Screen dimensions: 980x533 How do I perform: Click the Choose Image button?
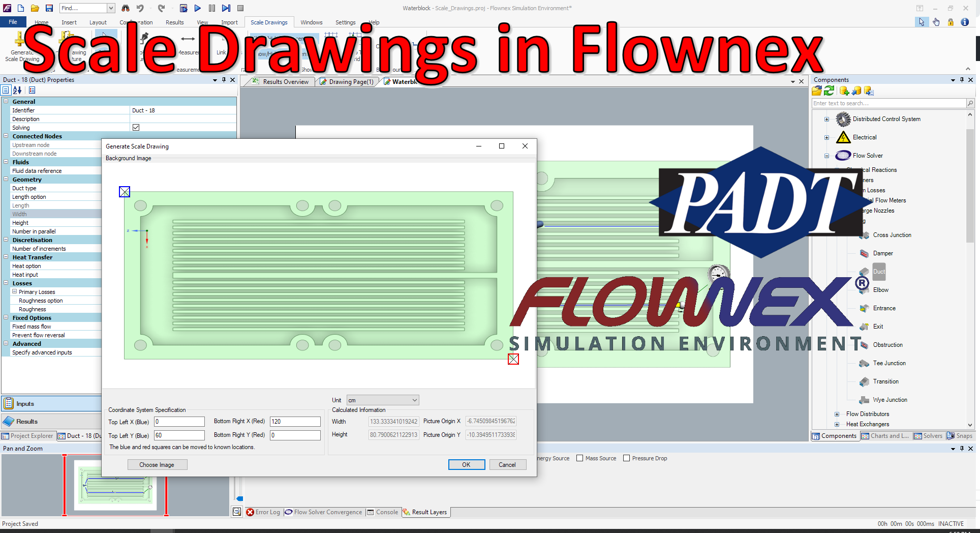157,465
